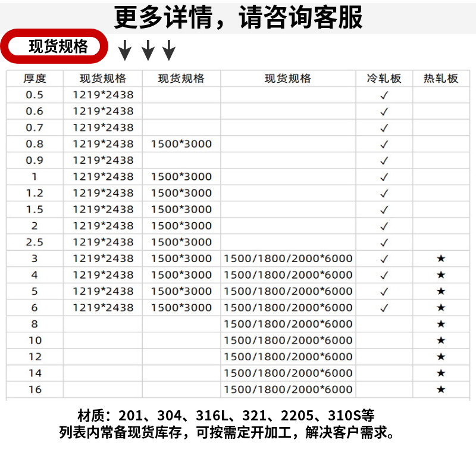Click the checkmark in the 0.5 thickness row
Screen dimensions: 476x449
[384, 95]
